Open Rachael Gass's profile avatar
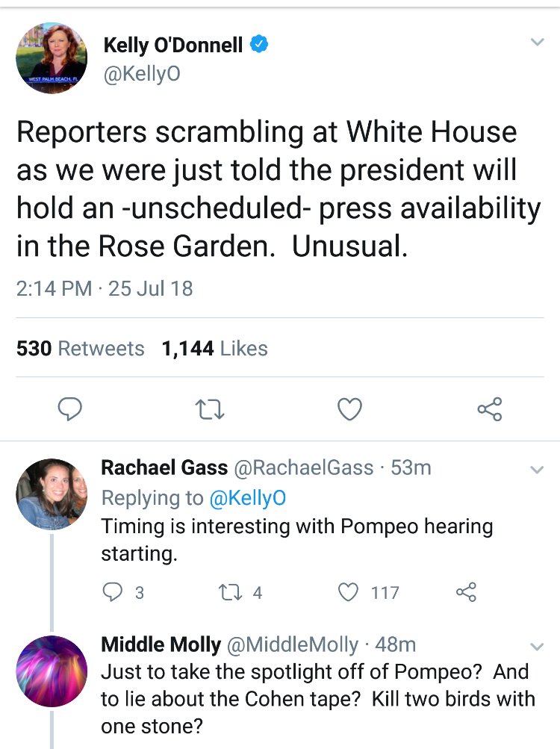The height and width of the screenshot is (749, 560). click(52, 494)
